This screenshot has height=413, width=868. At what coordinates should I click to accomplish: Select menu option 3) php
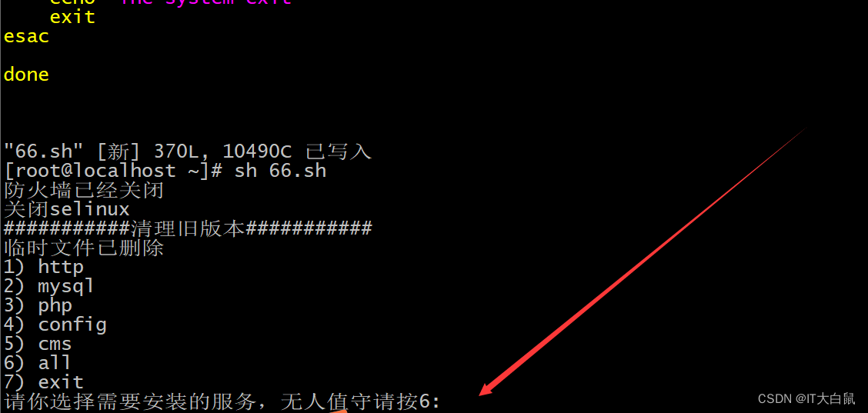[38, 305]
